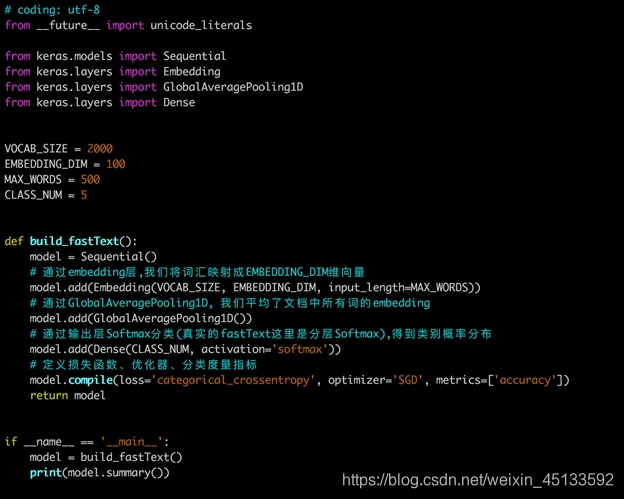The height and width of the screenshot is (499, 624).
Task: Click the 'def build_fastText():' definition line
Action: [71, 241]
